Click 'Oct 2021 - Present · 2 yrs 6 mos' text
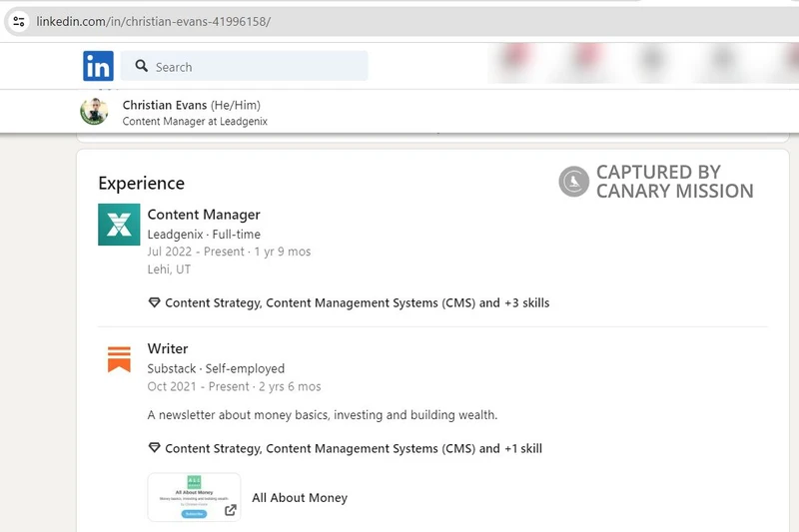The height and width of the screenshot is (532, 799). coord(234,386)
